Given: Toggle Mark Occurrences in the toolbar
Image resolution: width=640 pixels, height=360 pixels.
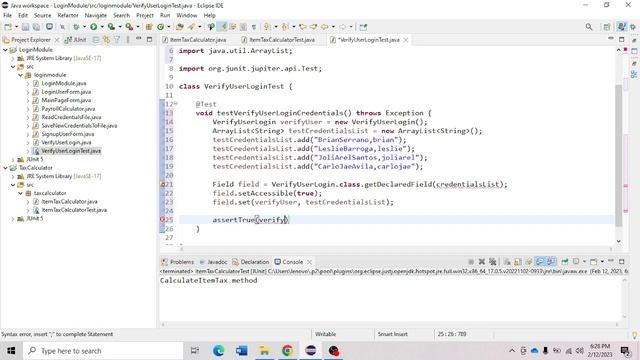Looking at the screenshot, I should (222, 27).
